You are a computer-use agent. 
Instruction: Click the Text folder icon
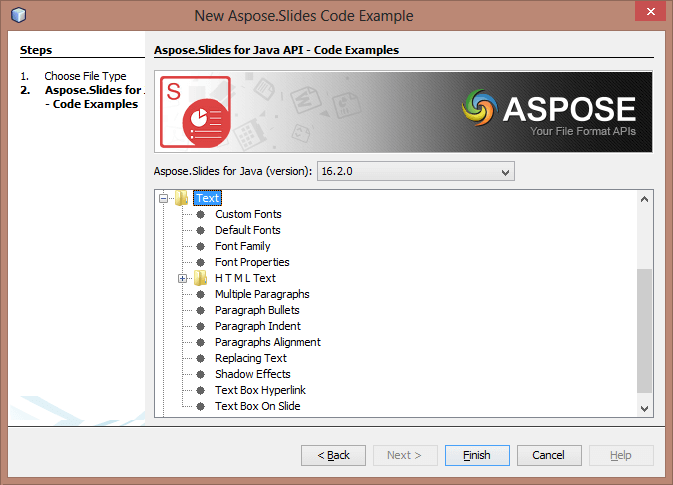point(182,198)
